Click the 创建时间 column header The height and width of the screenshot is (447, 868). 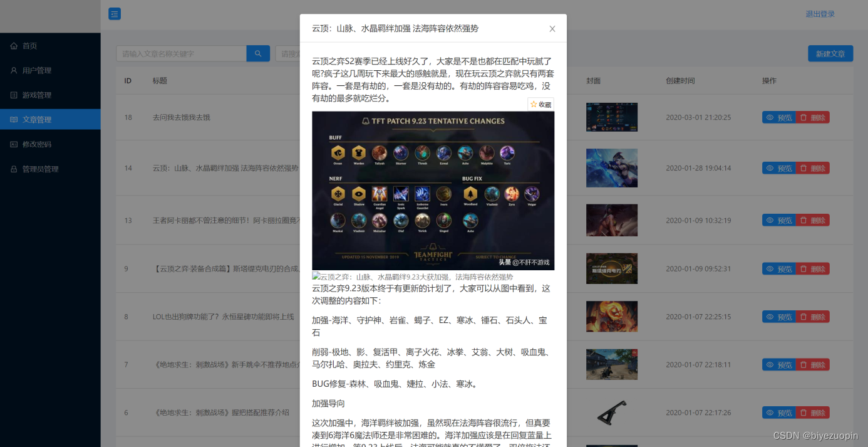(x=680, y=81)
